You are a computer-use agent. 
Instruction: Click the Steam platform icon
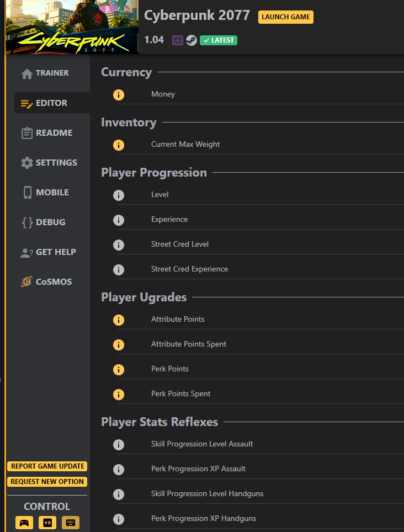(192, 40)
